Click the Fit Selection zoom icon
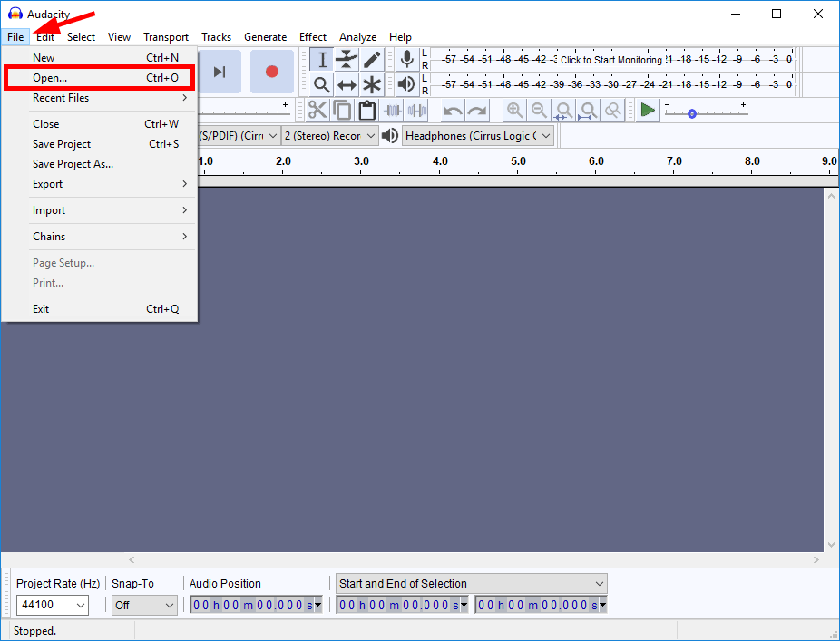The width and height of the screenshot is (840, 641). (563, 111)
